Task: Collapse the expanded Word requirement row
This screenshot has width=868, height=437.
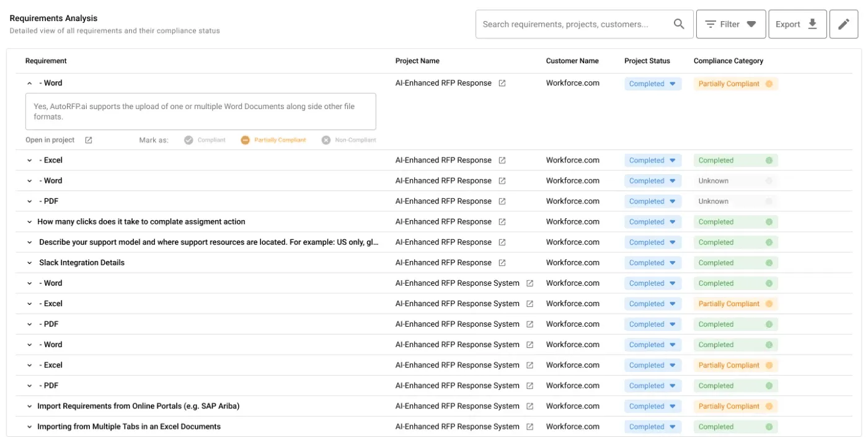Action: click(29, 83)
